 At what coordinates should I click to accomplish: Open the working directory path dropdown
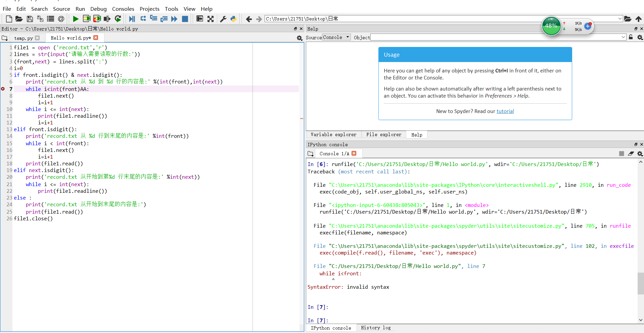(620, 19)
